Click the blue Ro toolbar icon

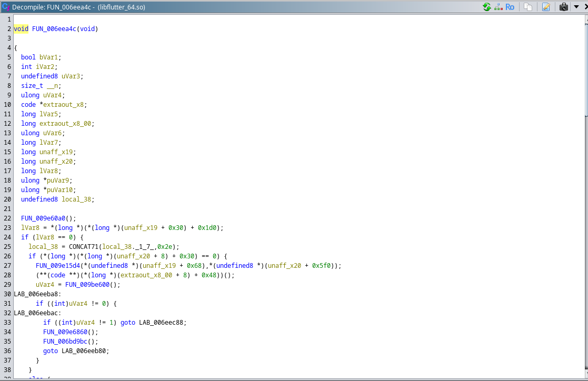point(510,7)
